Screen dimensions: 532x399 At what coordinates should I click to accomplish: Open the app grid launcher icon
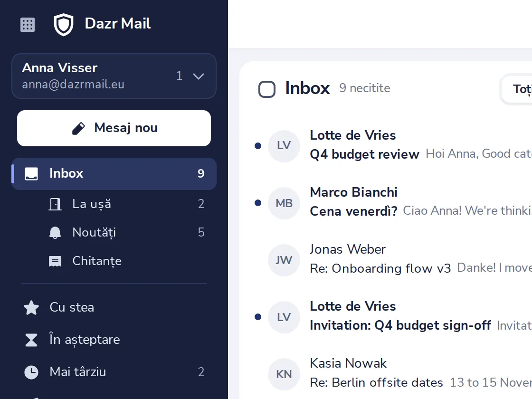coord(28,25)
